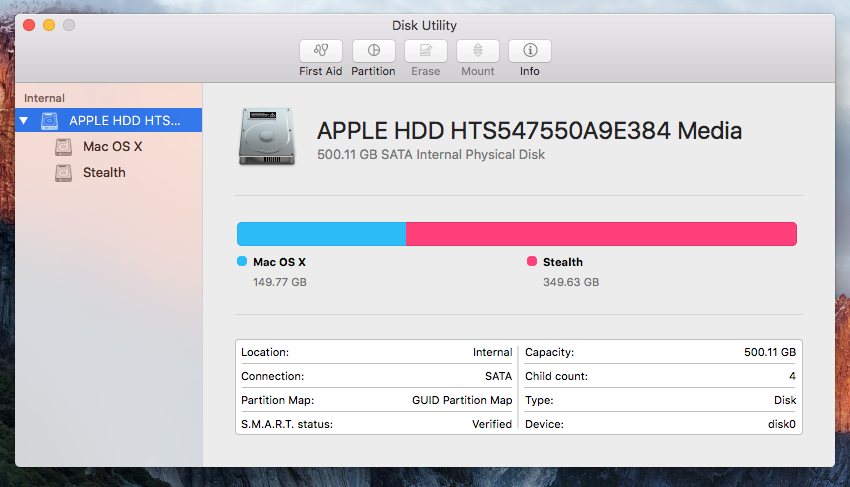Click the 349.63 GB size value
The image size is (850, 487).
coord(571,282)
